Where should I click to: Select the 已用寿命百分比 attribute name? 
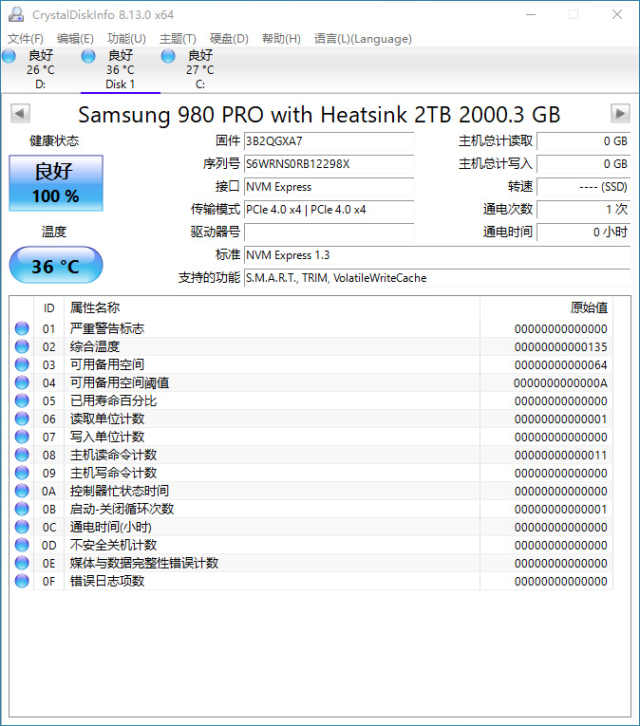[113, 401]
